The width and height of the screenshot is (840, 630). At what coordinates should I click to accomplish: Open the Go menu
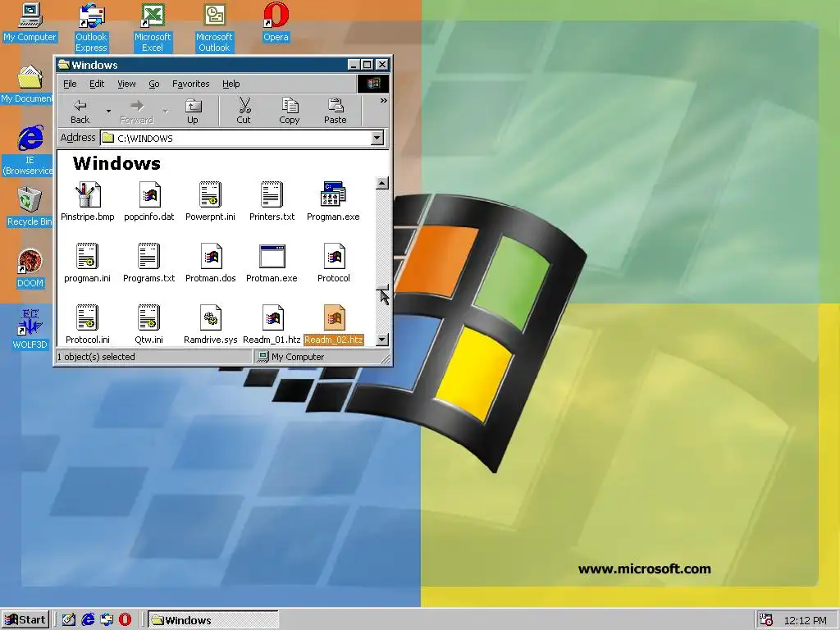tap(153, 84)
